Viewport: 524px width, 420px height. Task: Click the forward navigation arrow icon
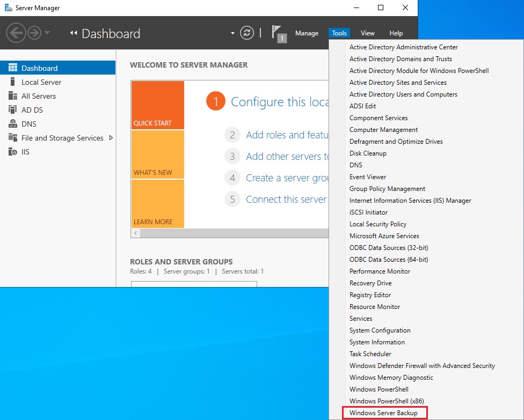(x=34, y=33)
